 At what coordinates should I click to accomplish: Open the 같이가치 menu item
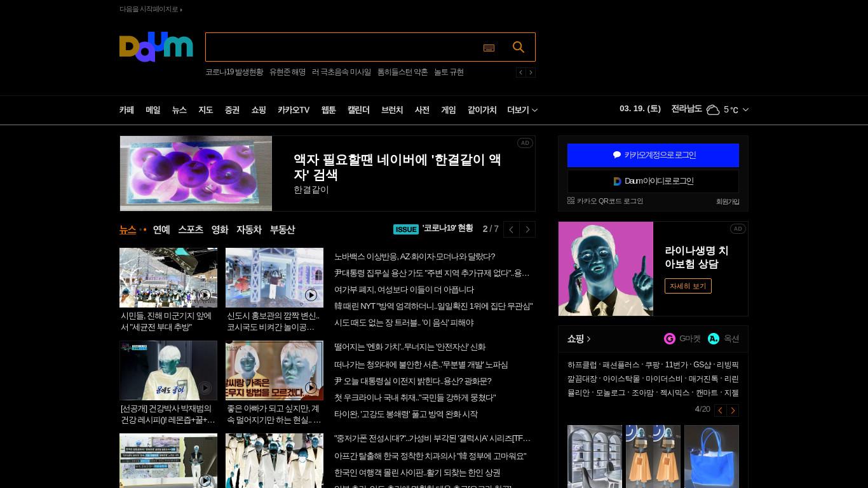[482, 110]
